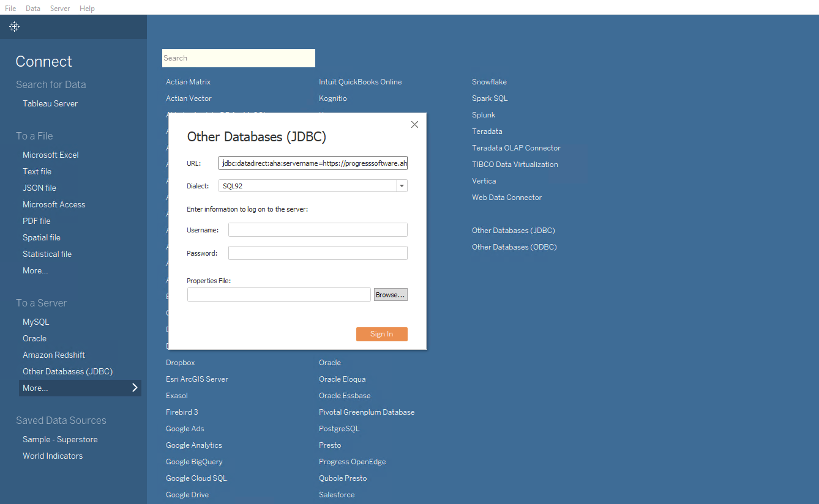The width and height of the screenshot is (819, 504).
Task: Select Web Data Connector
Action: coord(507,198)
